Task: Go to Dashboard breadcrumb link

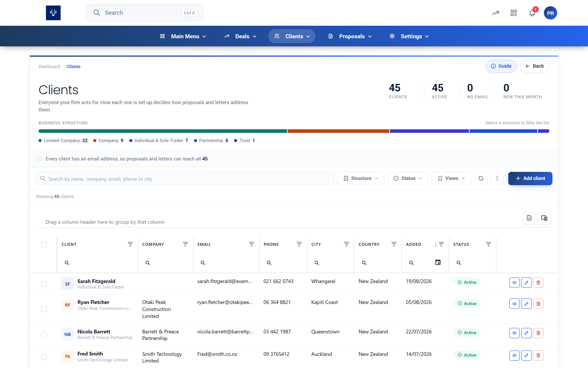Action: tap(49, 67)
